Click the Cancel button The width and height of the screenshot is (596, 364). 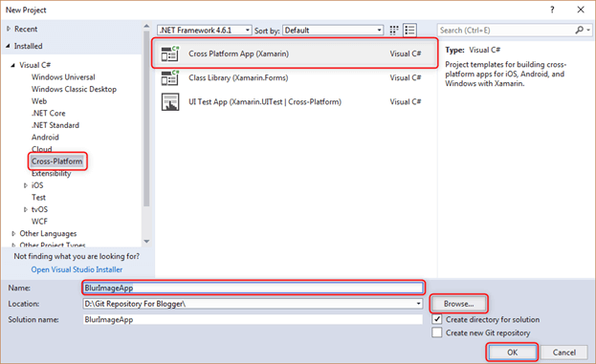coord(564,353)
